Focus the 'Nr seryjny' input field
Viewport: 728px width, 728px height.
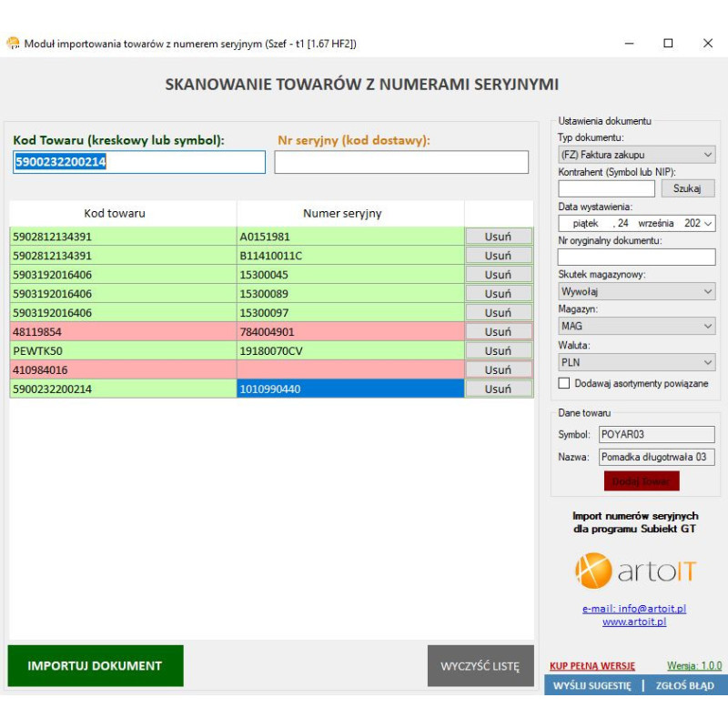(x=401, y=162)
